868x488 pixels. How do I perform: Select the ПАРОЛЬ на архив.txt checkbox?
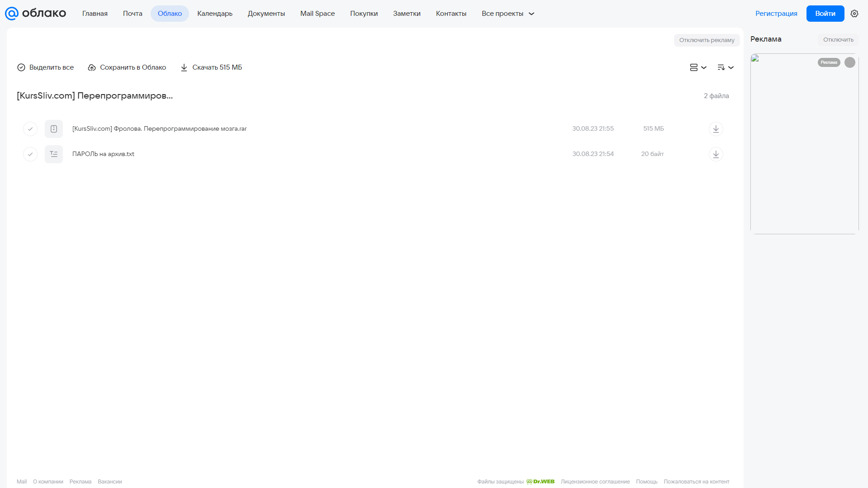point(30,154)
